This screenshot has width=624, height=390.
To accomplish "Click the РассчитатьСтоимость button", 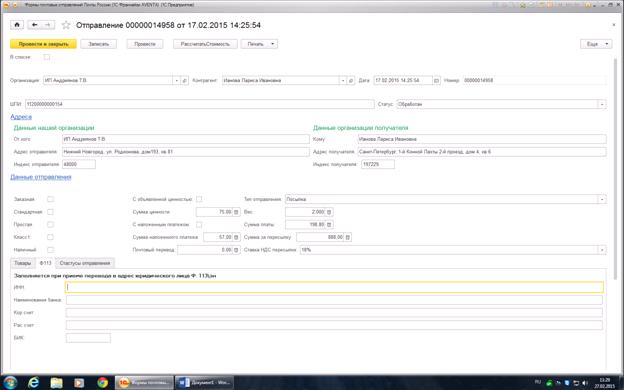I will (x=205, y=44).
